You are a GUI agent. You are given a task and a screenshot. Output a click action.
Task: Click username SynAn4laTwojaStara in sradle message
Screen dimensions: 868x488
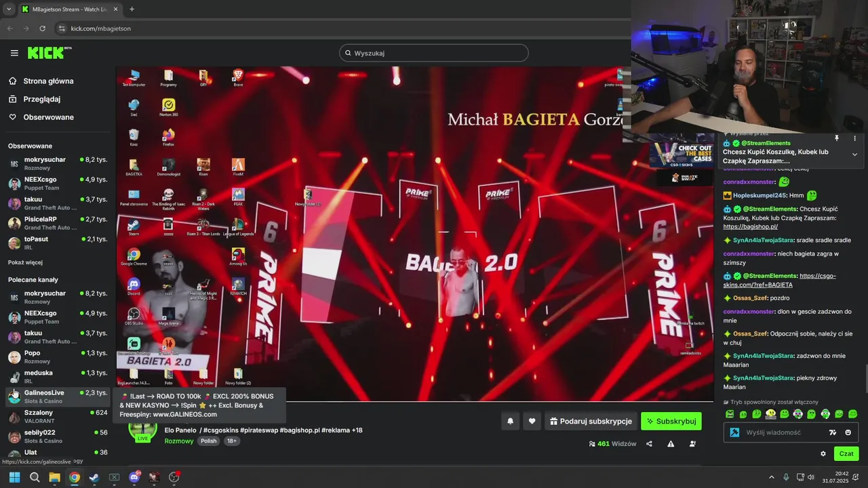pyautogui.click(x=763, y=240)
